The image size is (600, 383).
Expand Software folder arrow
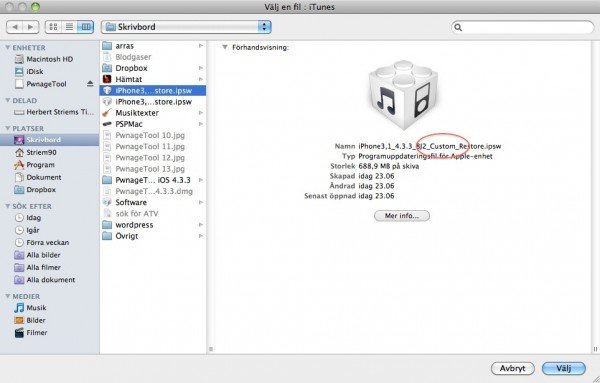click(x=201, y=202)
